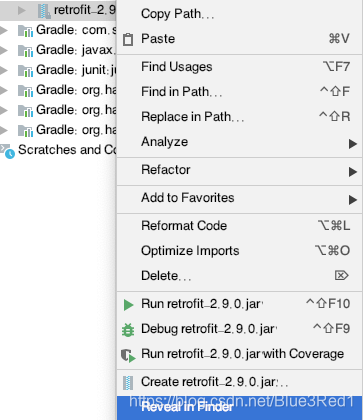Click the green Run triangle icon
Image resolution: width=363 pixels, height=420 pixels.
(x=128, y=305)
